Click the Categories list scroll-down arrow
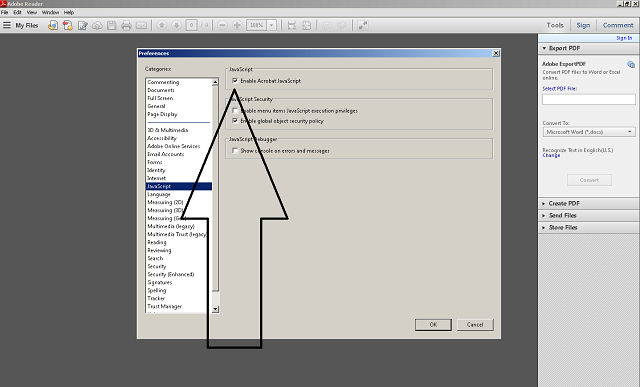640x387 pixels. [x=215, y=309]
